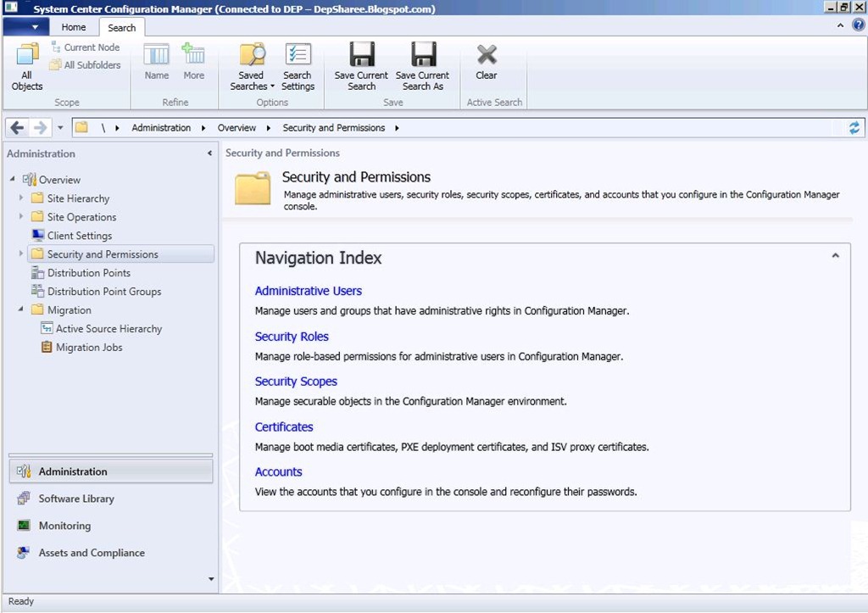Open Saved Searches in ribbon
868x613 pixels.
[x=252, y=66]
